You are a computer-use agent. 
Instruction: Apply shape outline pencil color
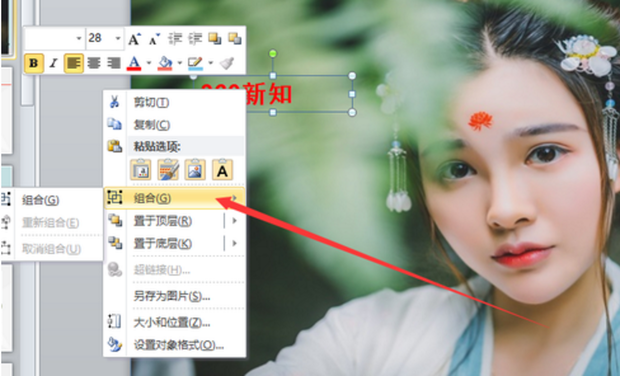195,63
